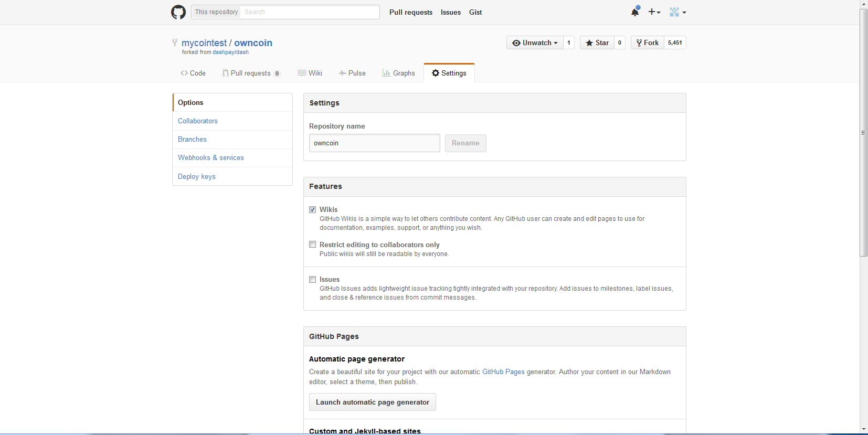Click the page vertical scrollbar thumb

[864, 132]
